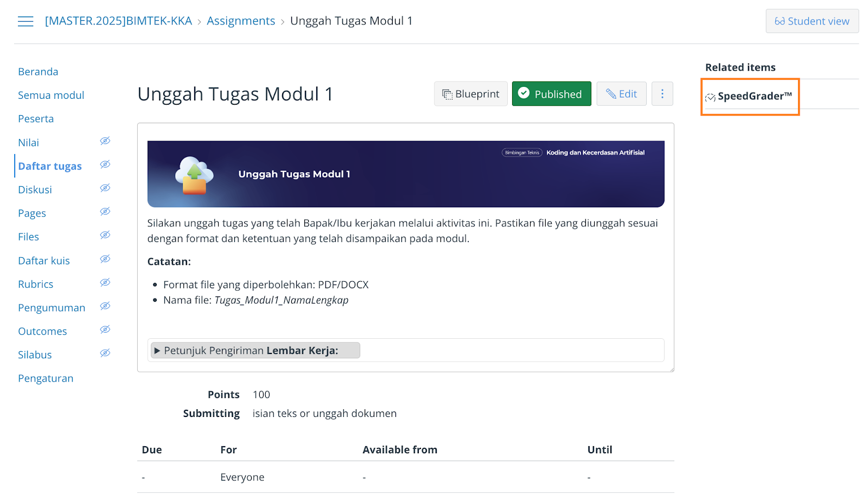Click the Blueprint icon button
The width and height of the screenshot is (868, 494).
point(447,93)
